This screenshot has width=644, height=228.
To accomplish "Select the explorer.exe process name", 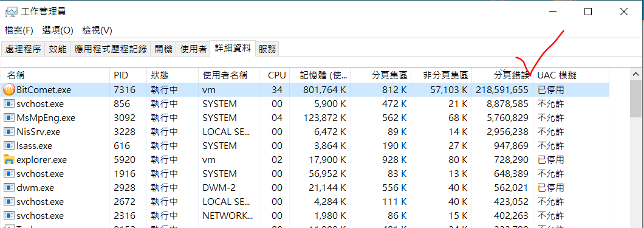I will pyautogui.click(x=41, y=159).
